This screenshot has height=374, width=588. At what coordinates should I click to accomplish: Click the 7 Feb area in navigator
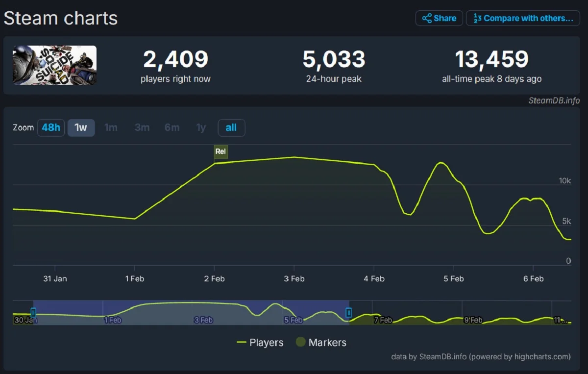pos(383,320)
